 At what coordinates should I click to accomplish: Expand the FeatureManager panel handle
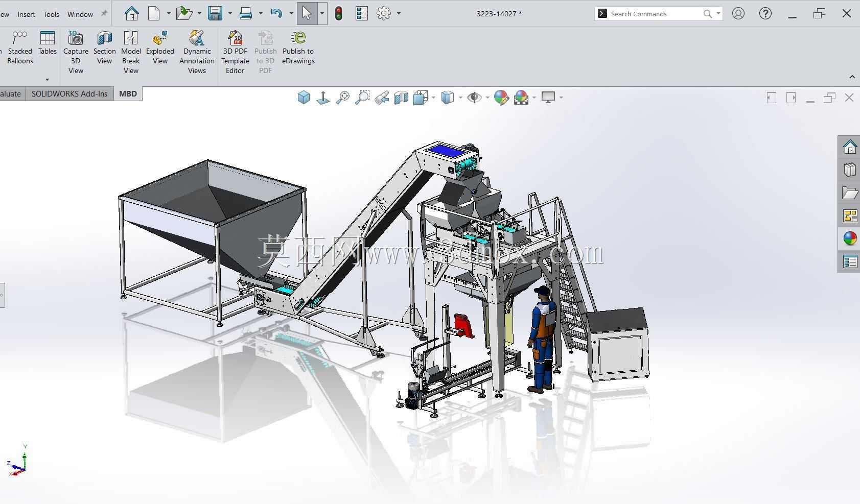point(2,295)
